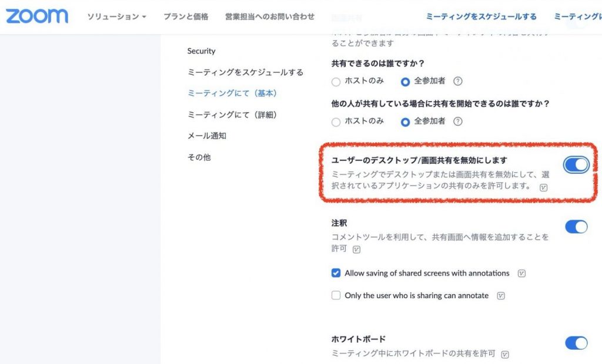Select ホストのみ for 共有できるのは誰ですか
This screenshot has height=364, width=602.
point(336,82)
